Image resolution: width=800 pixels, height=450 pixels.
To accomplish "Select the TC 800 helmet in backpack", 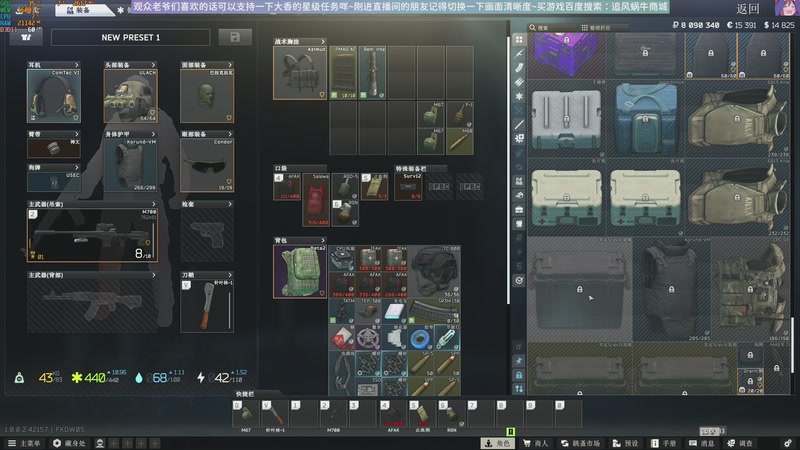I will (x=435, y=271).
